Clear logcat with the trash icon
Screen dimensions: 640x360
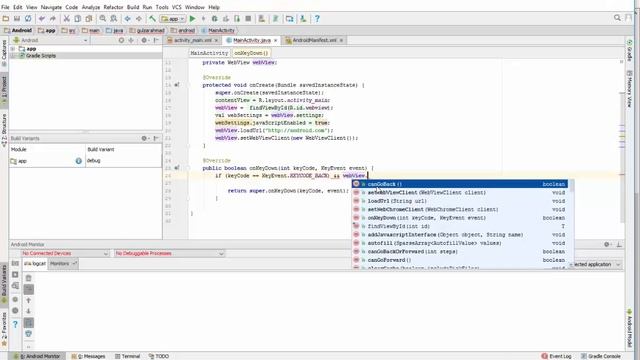[29, 278]
